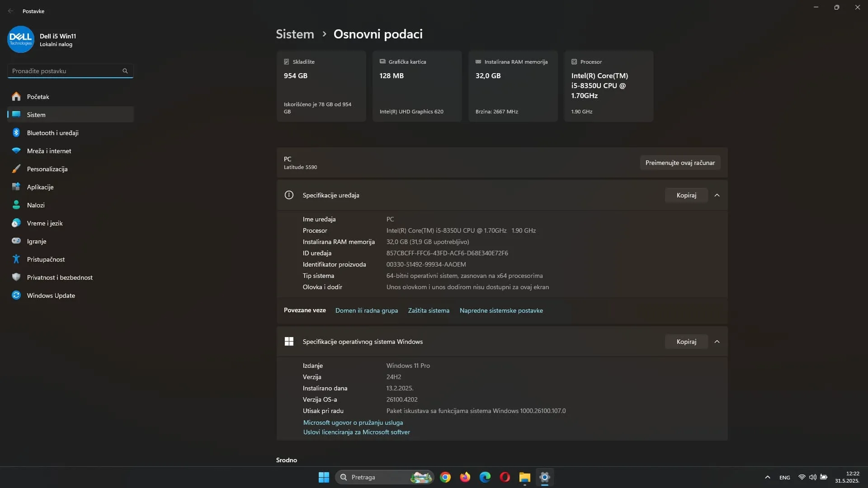Click the search magnifier in Pronađite postavku

tap(125, 71)
